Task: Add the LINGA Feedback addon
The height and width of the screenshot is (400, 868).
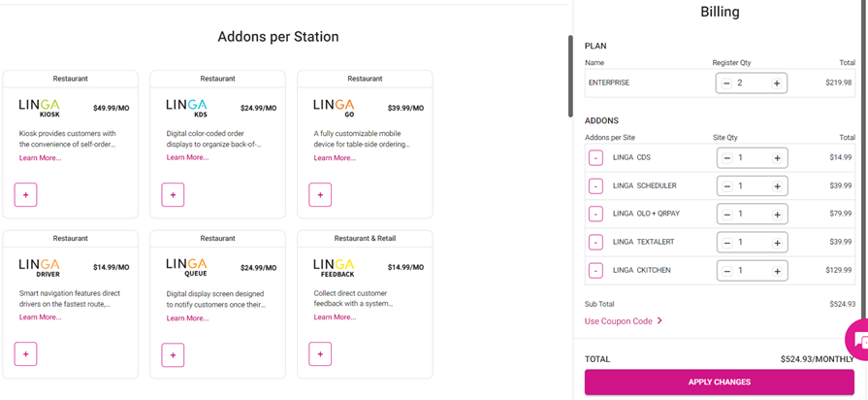Action: pos(320,354)
